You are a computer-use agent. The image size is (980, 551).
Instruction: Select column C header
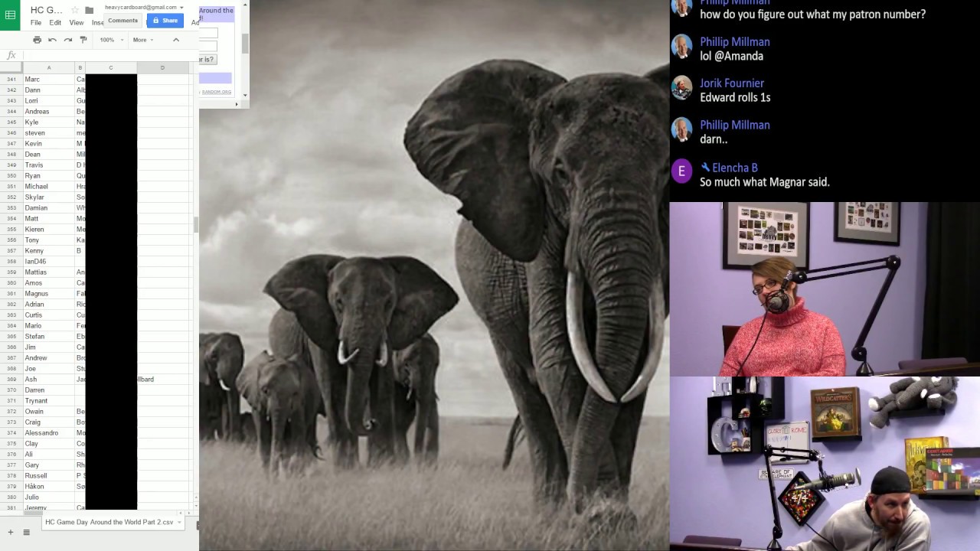[x=111, y=68]
